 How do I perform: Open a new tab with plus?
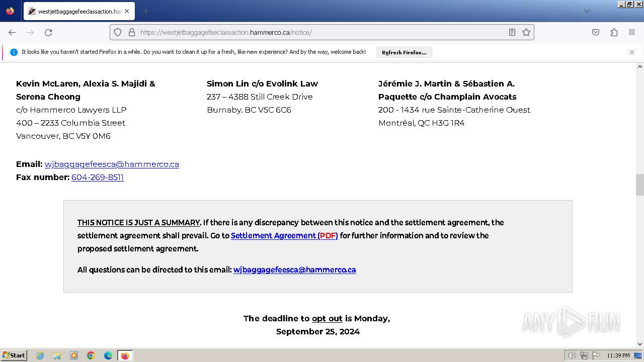145,11
